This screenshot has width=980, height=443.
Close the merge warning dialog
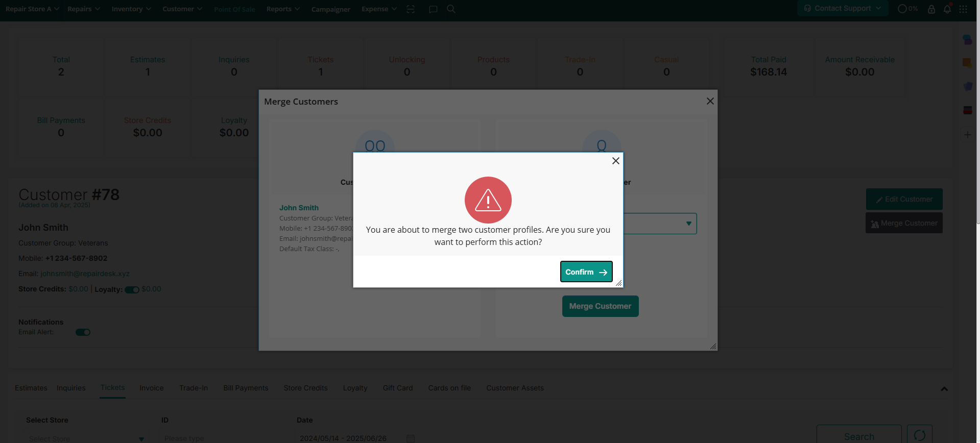click(616, 161)
